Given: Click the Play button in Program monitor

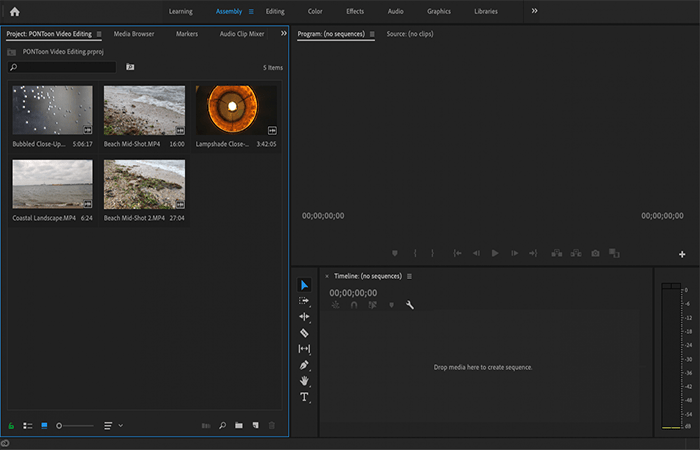Looking at the screenshot, I should coord(495,253).
